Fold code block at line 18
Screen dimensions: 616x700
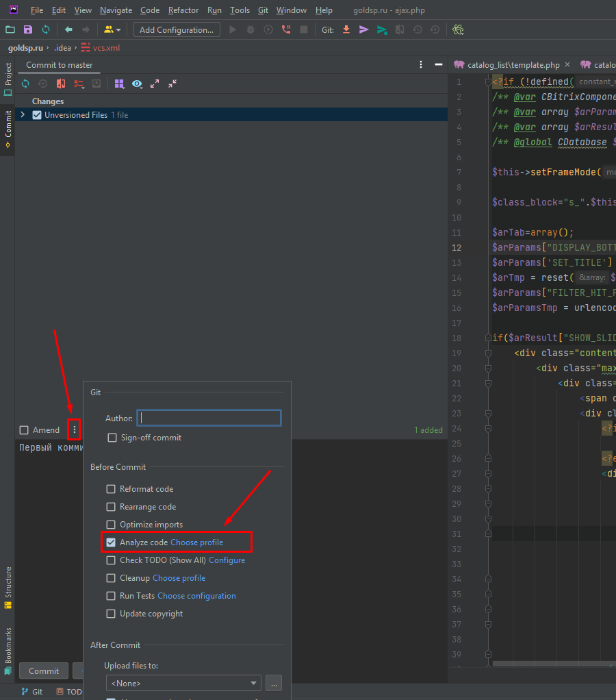(x=488, y=338)
